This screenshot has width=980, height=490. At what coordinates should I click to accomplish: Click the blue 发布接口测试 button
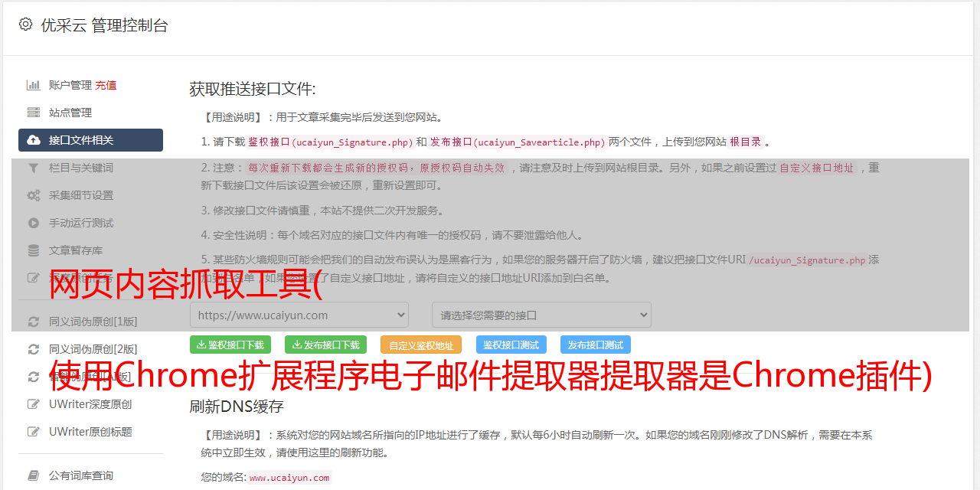pos(596,345)
